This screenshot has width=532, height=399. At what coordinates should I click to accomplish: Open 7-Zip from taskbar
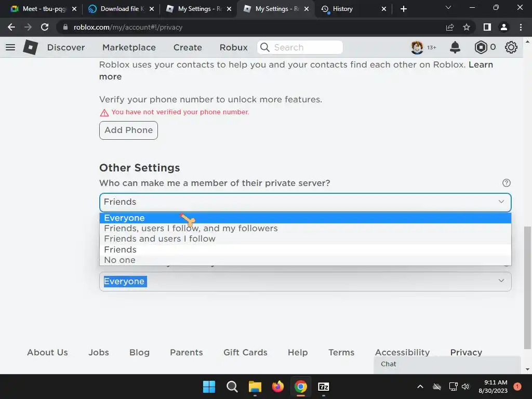click(x=324, y=387)
